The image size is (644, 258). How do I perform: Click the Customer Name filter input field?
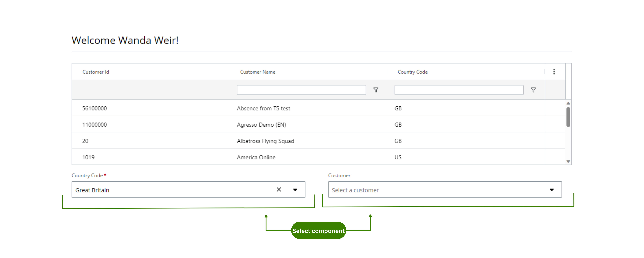point(301,90)
